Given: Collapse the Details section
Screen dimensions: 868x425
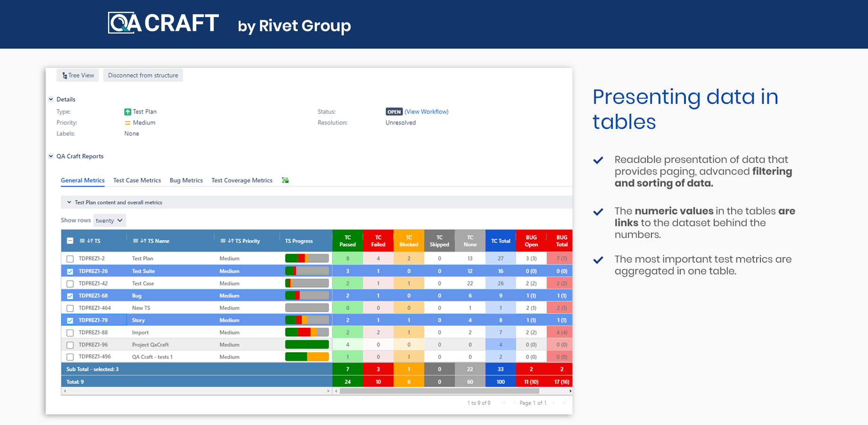Looking at the screenshot, I should (51, 99).
